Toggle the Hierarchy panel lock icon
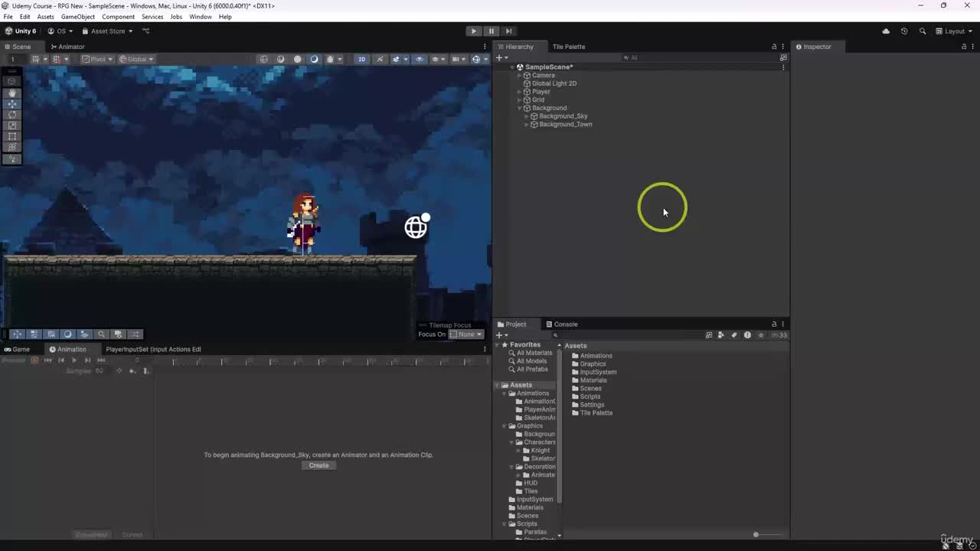Viewport: 980px width, 551px height. point(773,47)
